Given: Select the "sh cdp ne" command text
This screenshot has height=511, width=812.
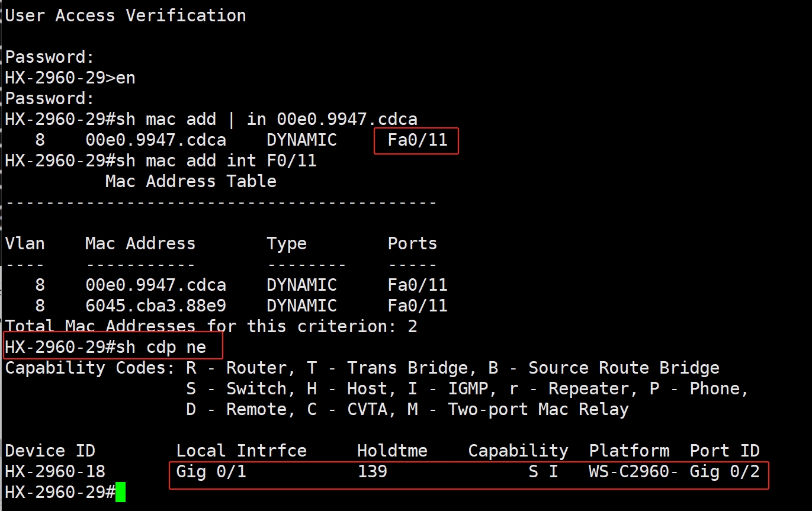Looking at the screenshot, I should [161, 347].
